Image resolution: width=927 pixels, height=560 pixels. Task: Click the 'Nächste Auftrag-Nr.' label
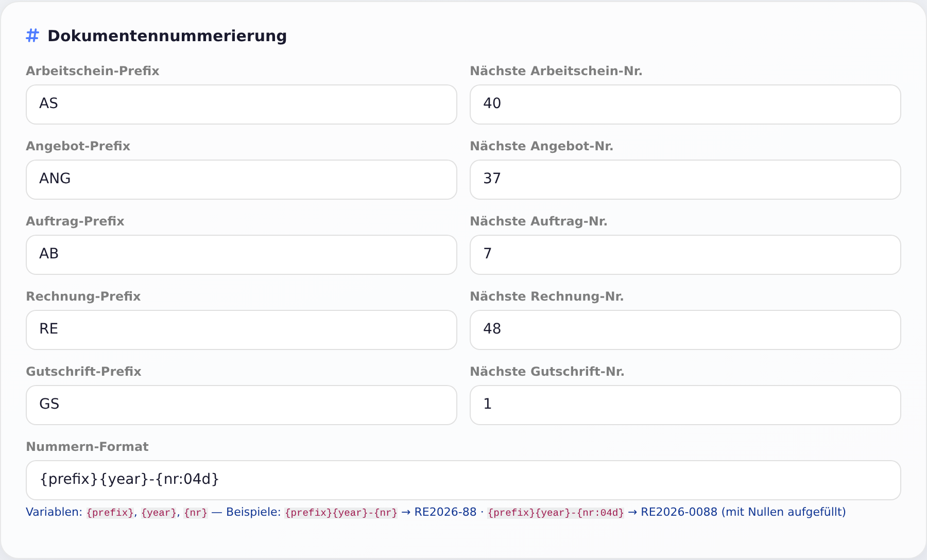tap(539, 221)
